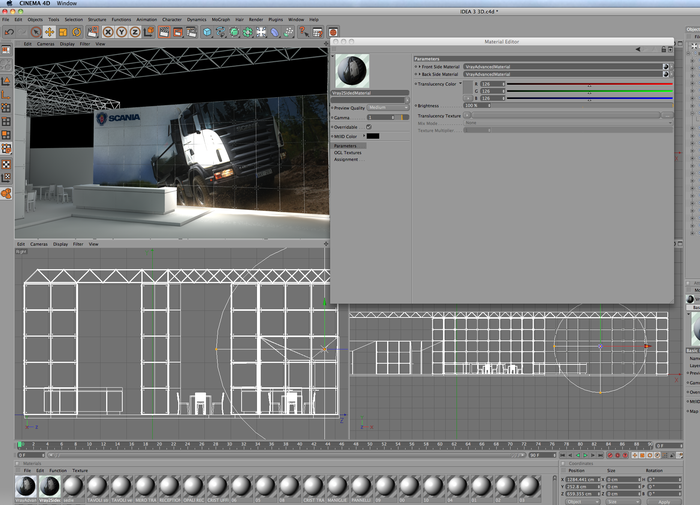Select the Live Selection tool
Viewport: 700px width, 505px height.
pos(36,32)
